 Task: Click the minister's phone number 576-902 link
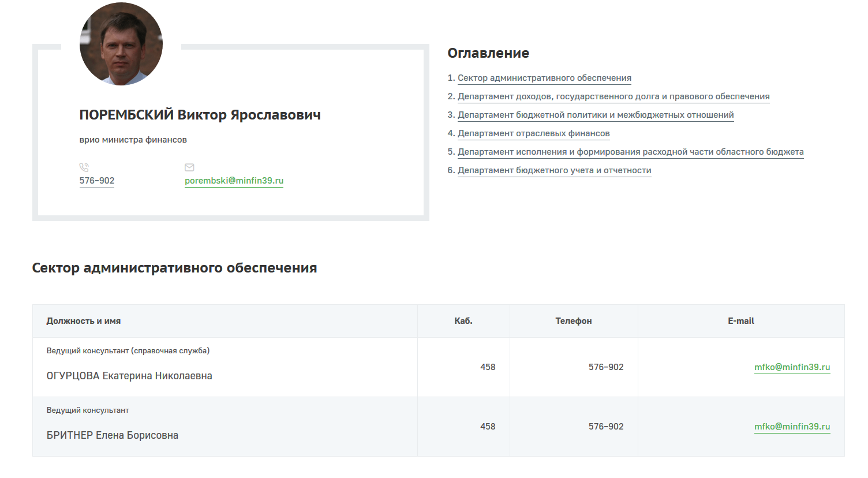[97, 181]
